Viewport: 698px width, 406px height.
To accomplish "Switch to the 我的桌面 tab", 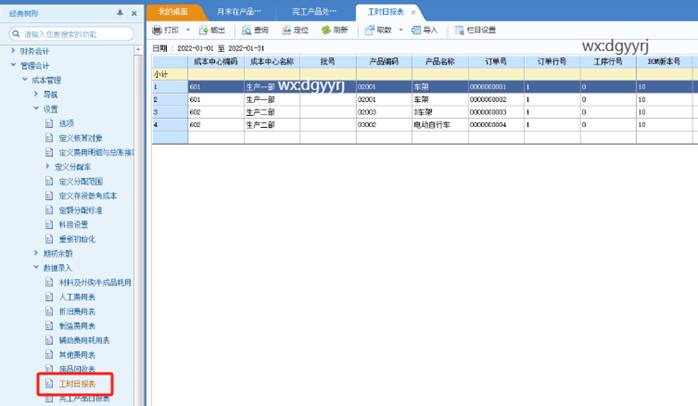I will coord(173,12).
